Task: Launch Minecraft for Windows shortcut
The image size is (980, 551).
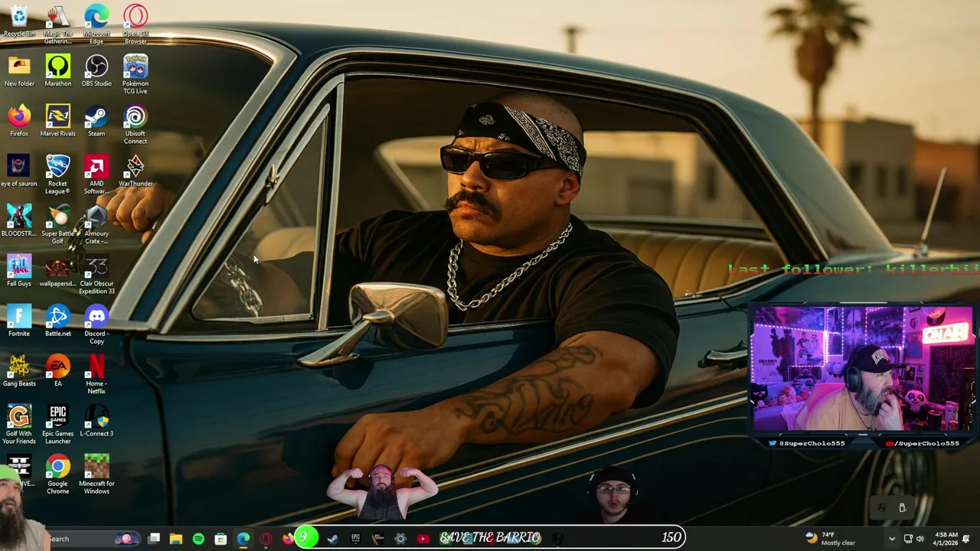Action: coord(96,474)
